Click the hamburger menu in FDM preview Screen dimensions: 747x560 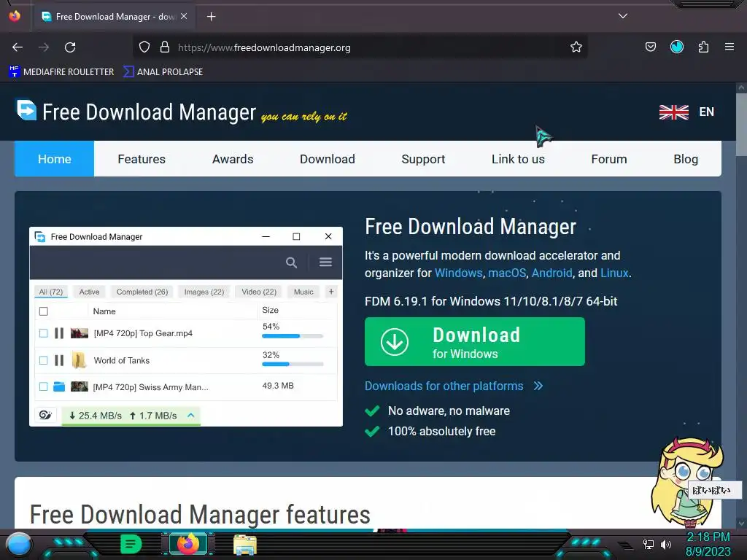click(x=325, y=262)
